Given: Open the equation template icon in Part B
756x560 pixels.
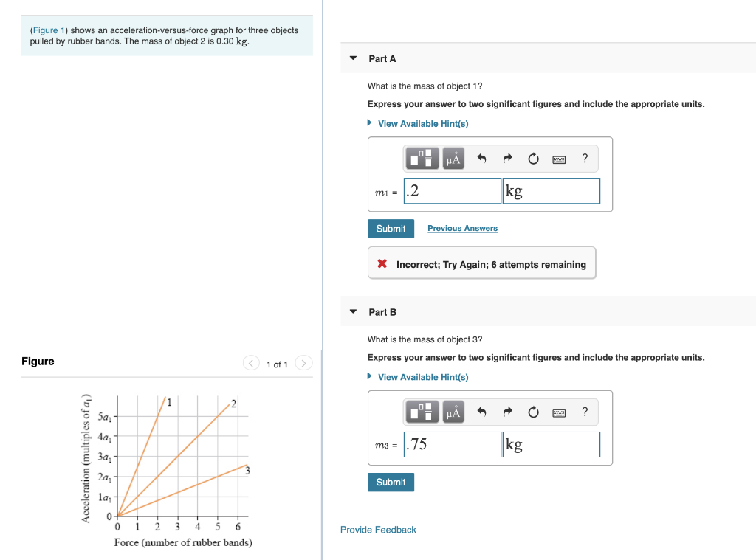Looking at the screenshot, I should [x=421, y=412].
